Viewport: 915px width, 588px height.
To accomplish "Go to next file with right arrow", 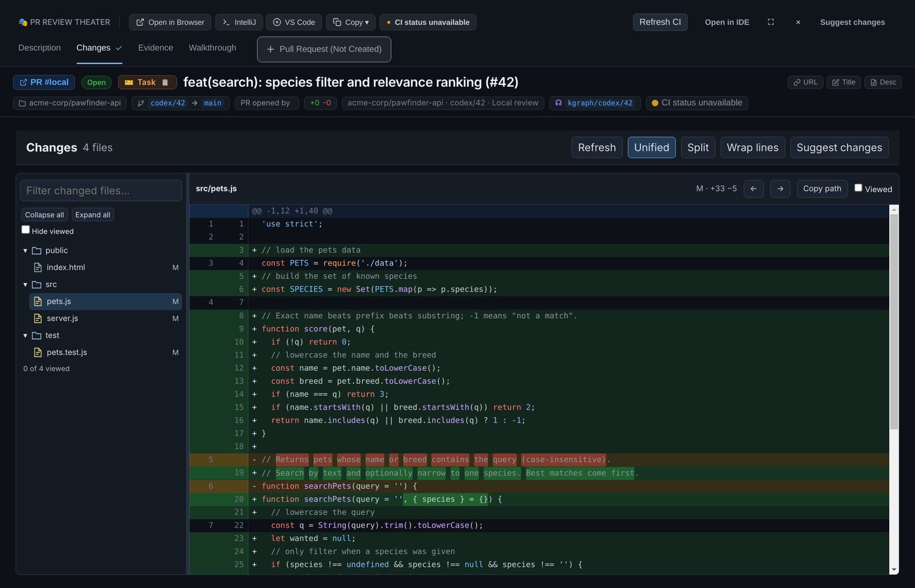I will 780,189.
